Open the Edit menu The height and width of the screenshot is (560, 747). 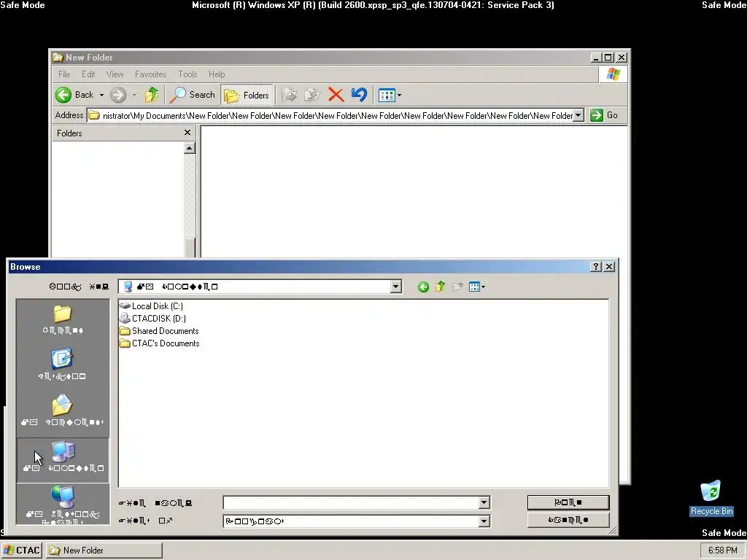coord(88,74)
